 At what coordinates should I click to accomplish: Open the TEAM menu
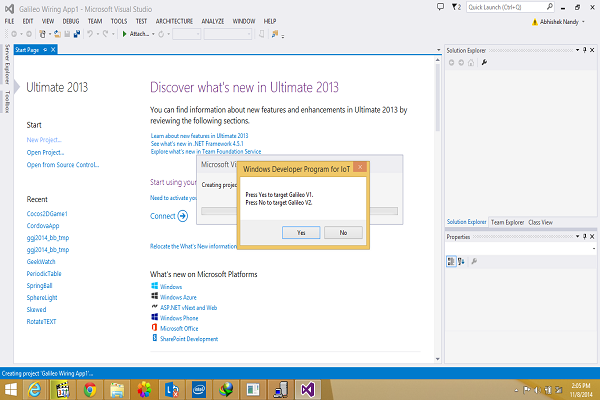tap(95, 21)
